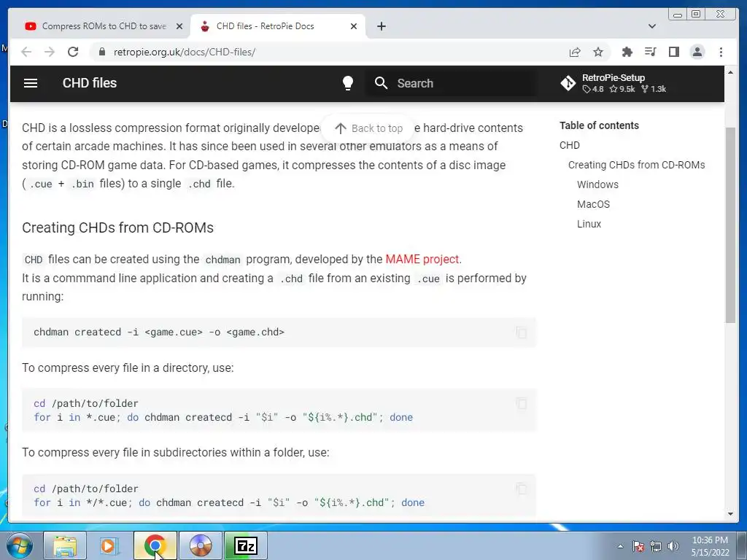Close the CHD files RetroPie Docs tab
The width and height of the screenshot is (747, 560).
(x=354, y=26)
